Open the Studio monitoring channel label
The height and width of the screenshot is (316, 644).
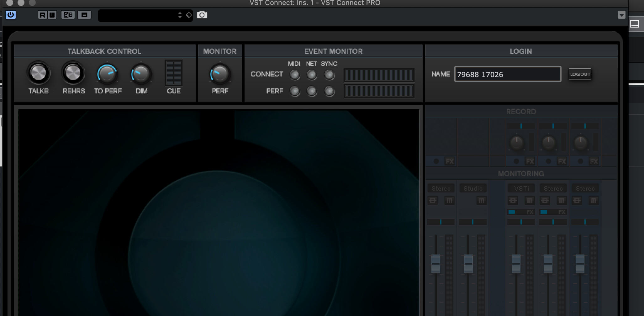click(x=473, y=188)
